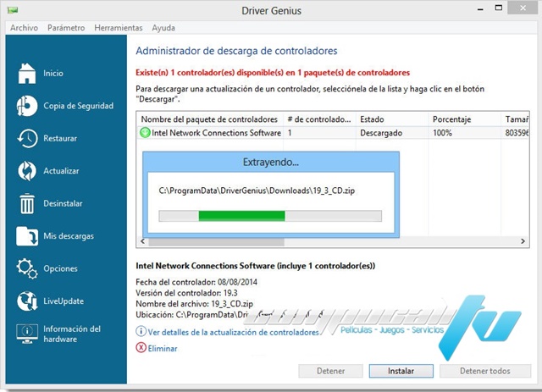
Task: Click the Actualizar refresh icon
Action: [x=27, y=171]
